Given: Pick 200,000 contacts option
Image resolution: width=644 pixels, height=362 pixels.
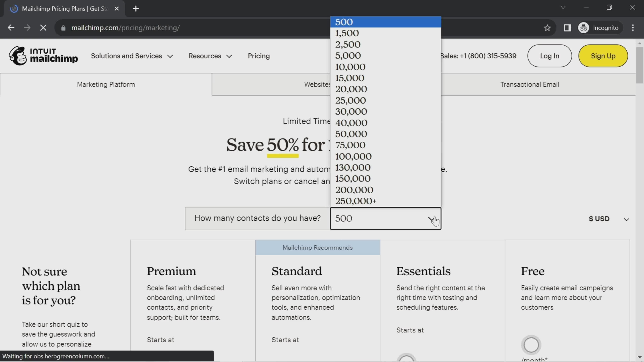Looking at the screenshot, I should click(386, 190).
